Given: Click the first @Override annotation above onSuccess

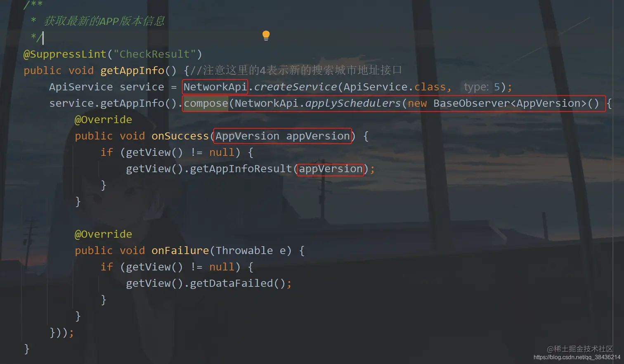Looking at the screenshot, I should pyautogui.click(x=103, y=120).
